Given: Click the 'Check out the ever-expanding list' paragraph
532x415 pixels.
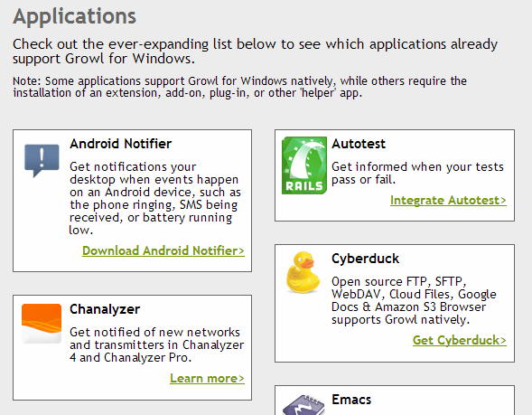Looking at the screenshot, I should click(255, 52).
